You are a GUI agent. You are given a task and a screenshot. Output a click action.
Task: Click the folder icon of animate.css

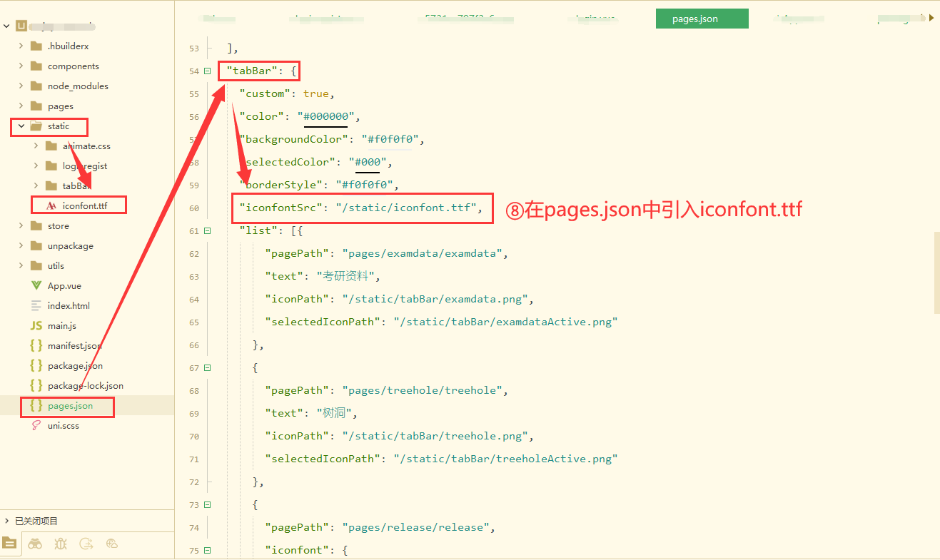coord(51,146)
